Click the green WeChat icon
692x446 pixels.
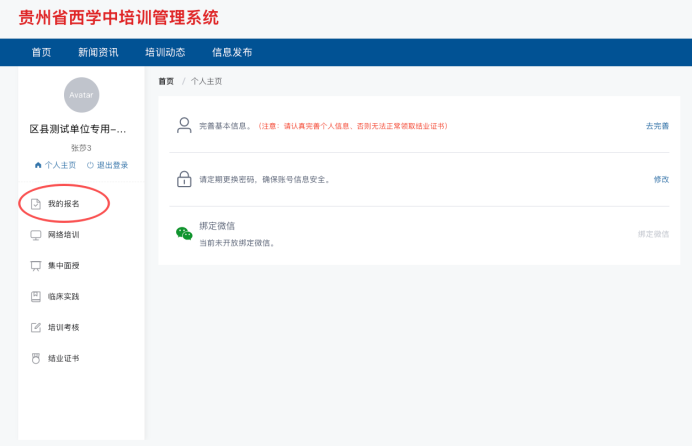[184, 233]
